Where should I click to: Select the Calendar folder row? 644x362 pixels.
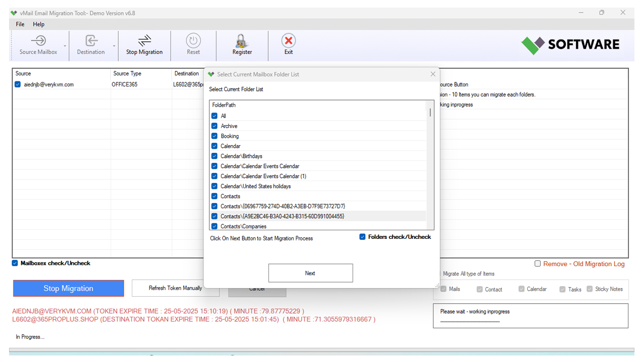pos(318,146)
